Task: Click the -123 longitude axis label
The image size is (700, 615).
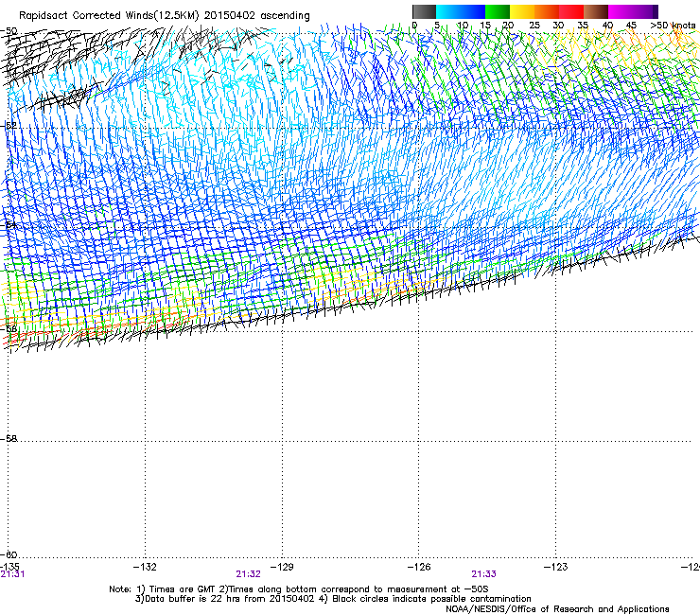Action: 556,567
